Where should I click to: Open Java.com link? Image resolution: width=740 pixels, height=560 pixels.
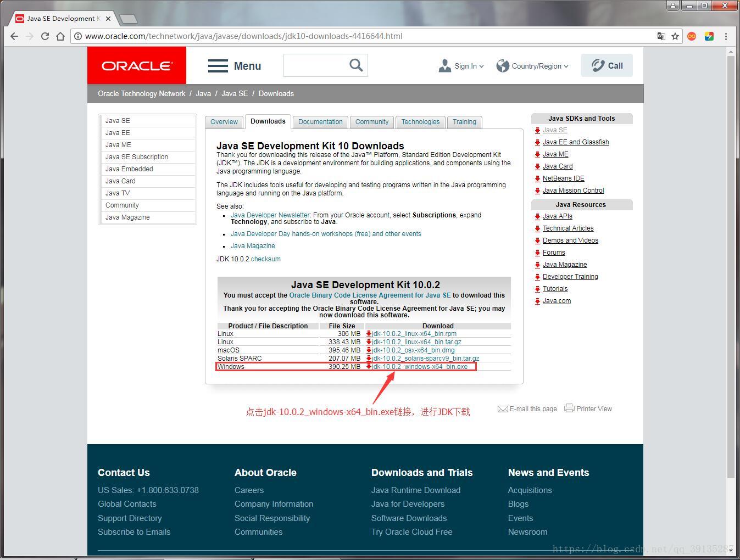click(x=557, y=301)
